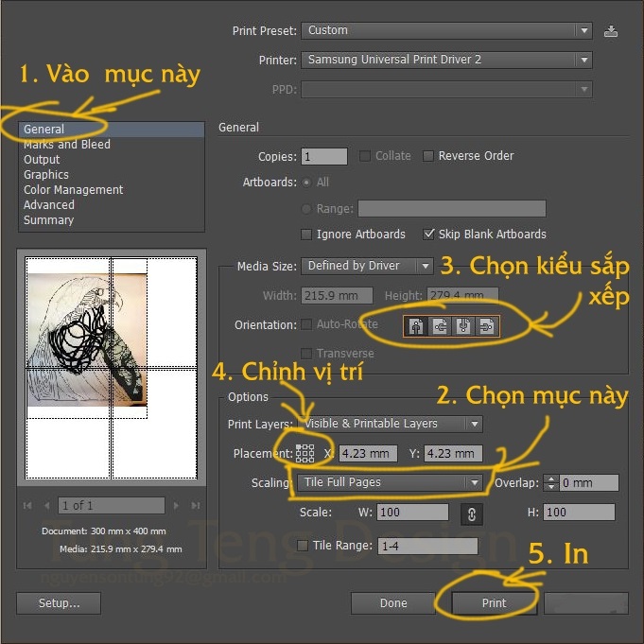This screenshot has height=644, width=644.
Task: Uncheck Skip Blank Artboards
Action: 428,235
